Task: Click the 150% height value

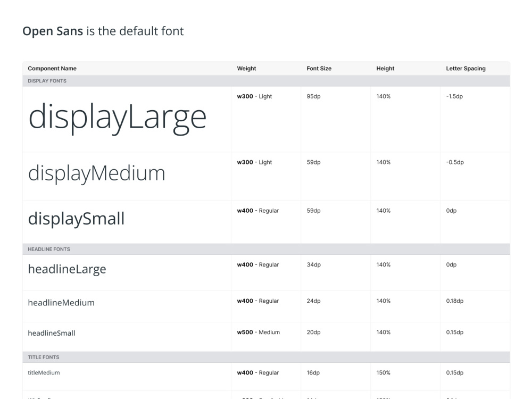Action: (384, 372)
